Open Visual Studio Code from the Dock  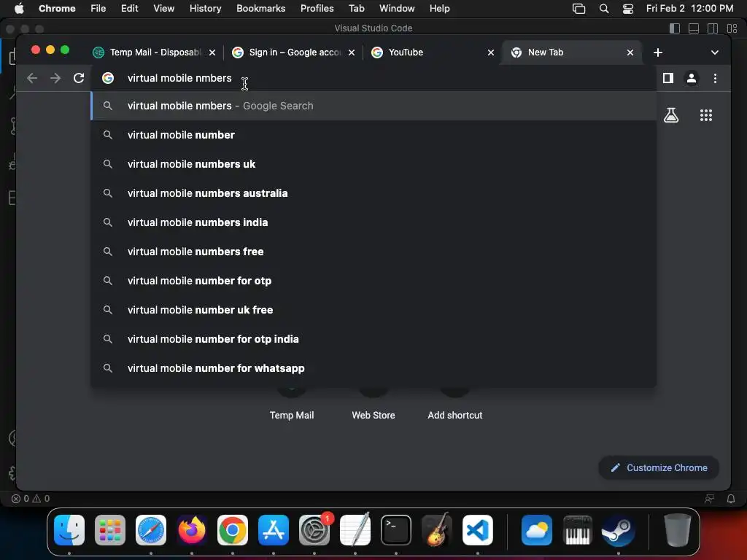point(478,530)
